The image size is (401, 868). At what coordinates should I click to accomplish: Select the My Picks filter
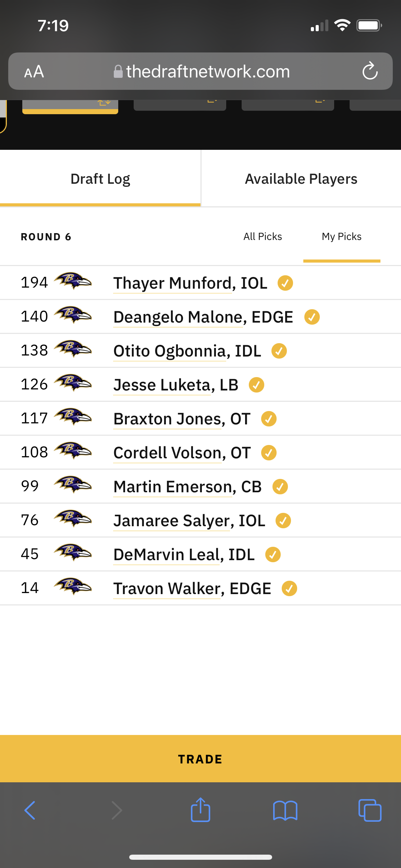[x=342, y=237]
